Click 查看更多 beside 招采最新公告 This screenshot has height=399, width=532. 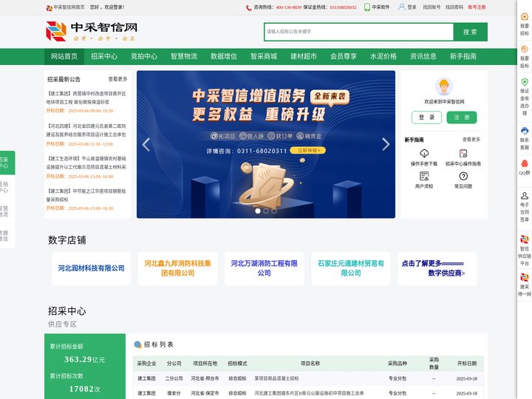point(117,79)
